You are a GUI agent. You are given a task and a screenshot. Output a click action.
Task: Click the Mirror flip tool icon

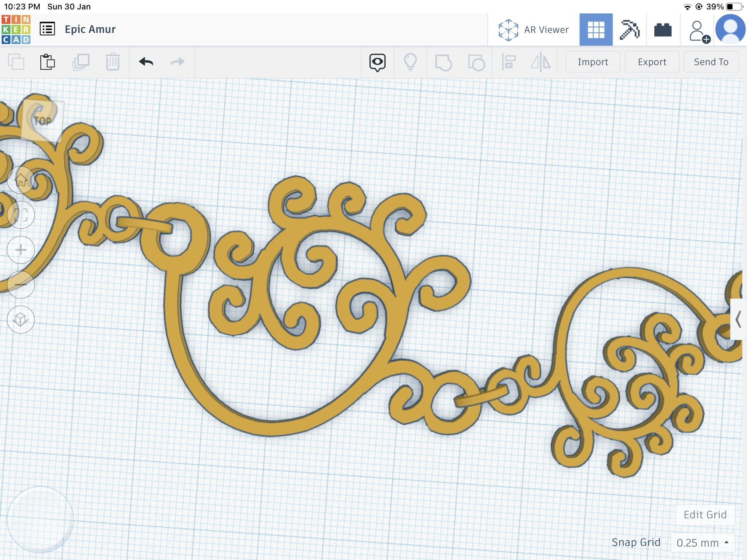tap(541, 62)
